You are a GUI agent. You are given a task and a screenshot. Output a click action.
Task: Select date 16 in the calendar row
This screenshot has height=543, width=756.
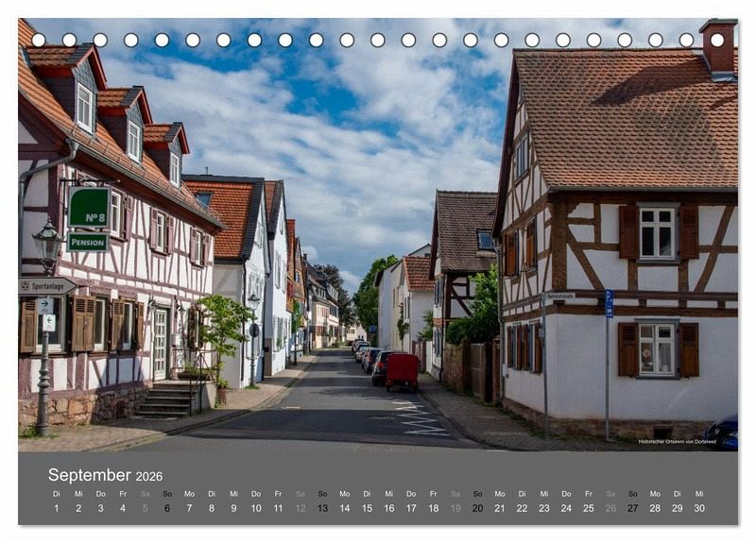tap(389, 508)
